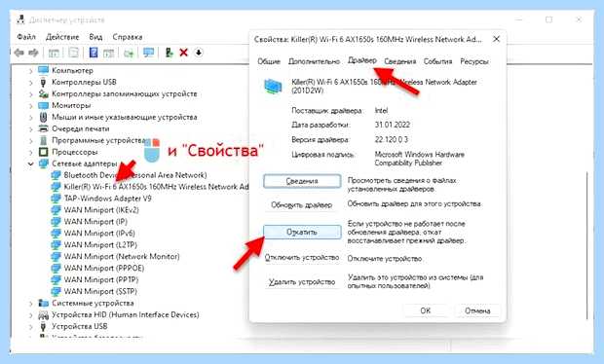Click the Устройства HID category icon
Viewport: 604px width, 364px height.
[44, 315]
